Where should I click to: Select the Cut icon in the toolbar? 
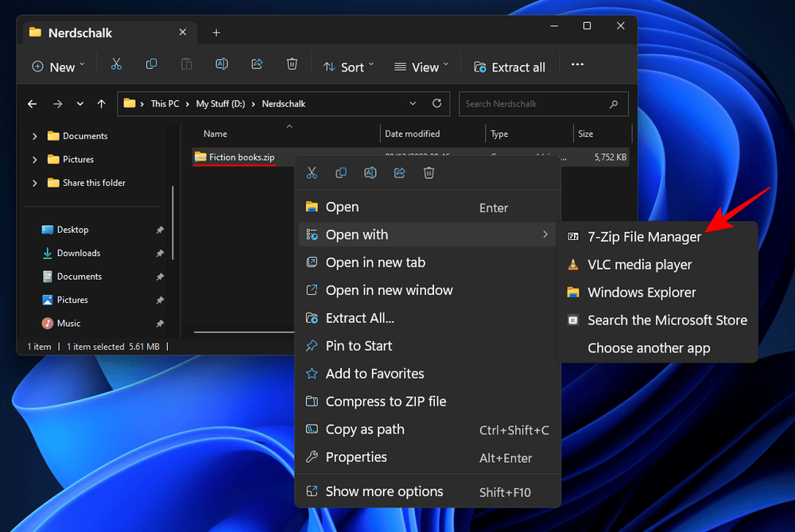tap(116, 64)
